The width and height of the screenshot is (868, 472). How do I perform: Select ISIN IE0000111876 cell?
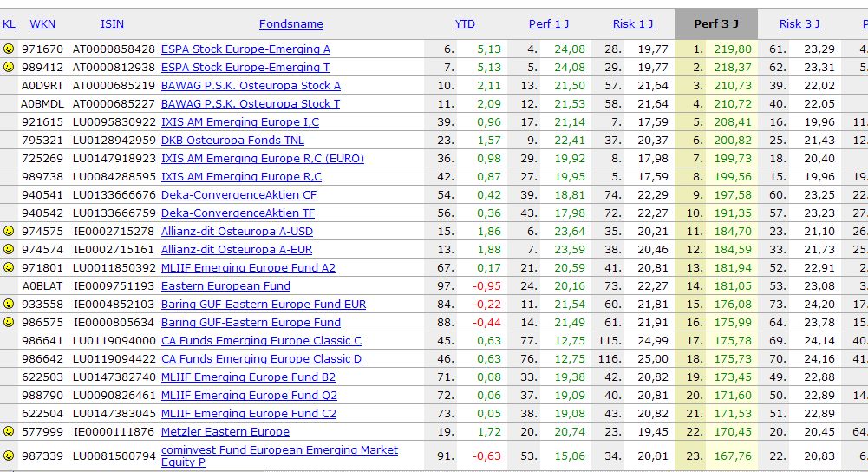pos(114,432)
